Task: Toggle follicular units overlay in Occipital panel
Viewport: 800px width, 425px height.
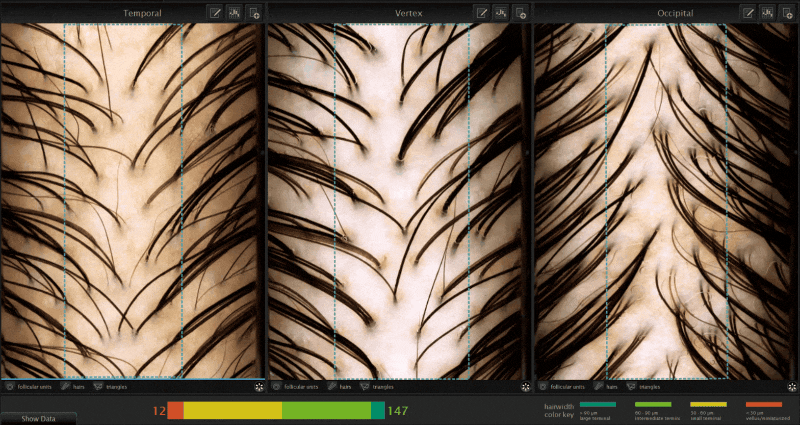Action: (562, 387)
